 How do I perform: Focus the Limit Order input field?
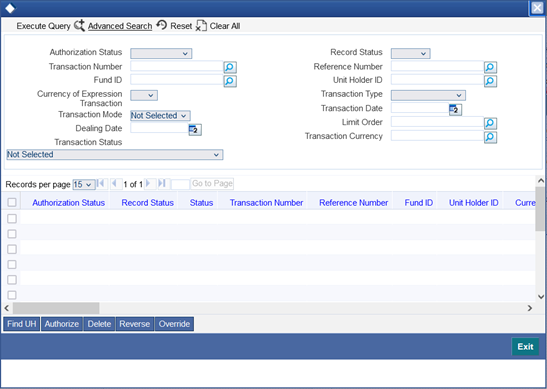point(437,122)
